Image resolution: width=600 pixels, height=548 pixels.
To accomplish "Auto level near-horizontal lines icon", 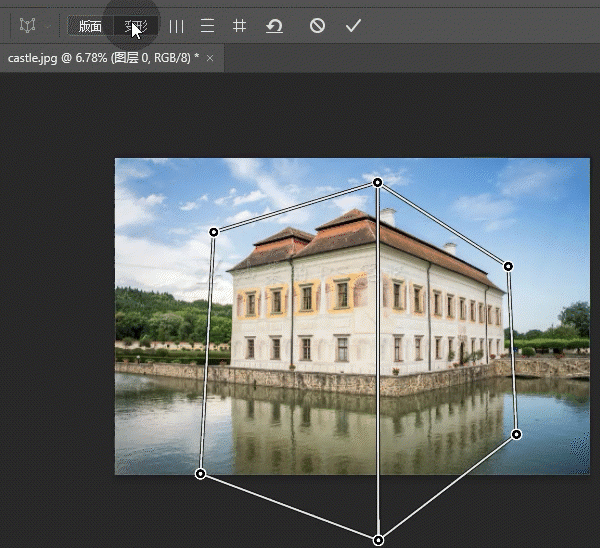I will coord(207,26).
